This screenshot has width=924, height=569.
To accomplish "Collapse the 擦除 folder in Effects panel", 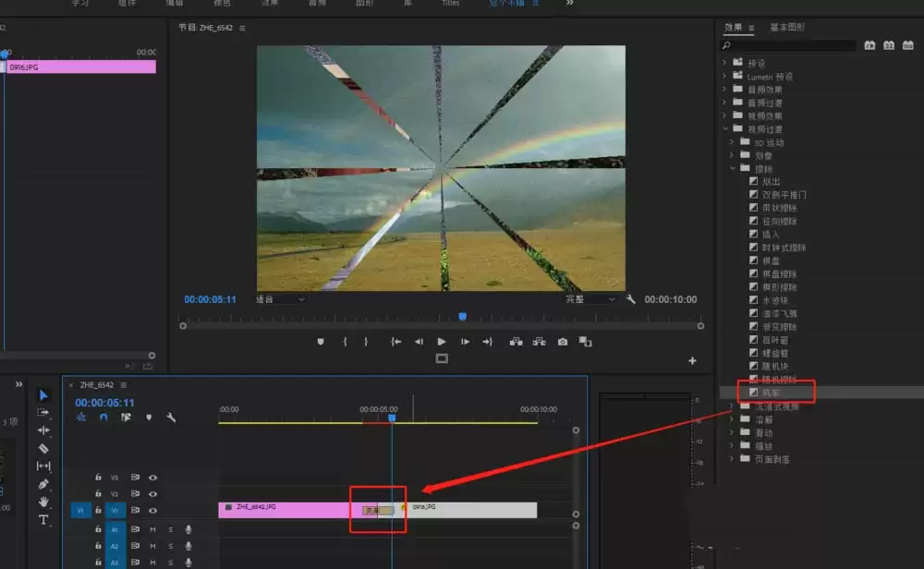I will tap(735, 169).
